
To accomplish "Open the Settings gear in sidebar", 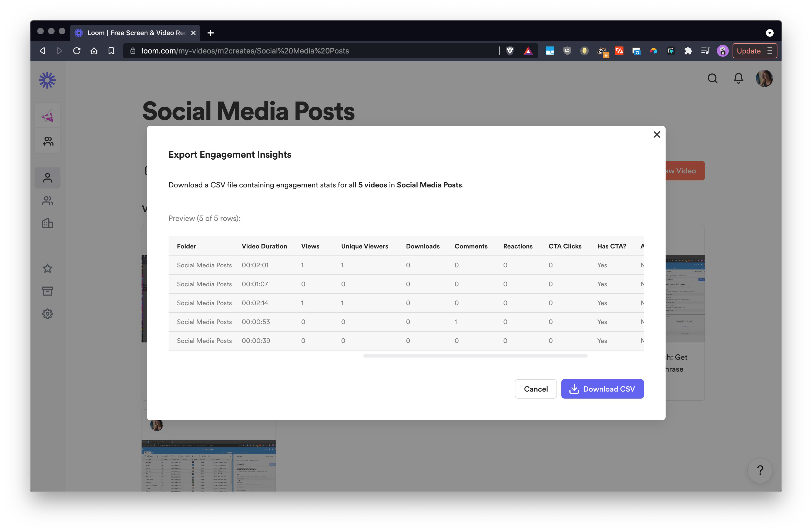I will [x=48, y=314].
